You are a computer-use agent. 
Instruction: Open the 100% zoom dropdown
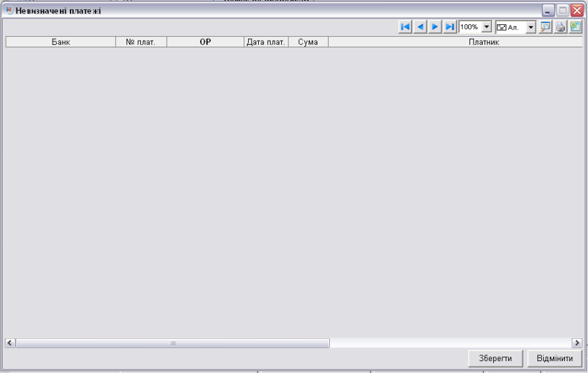(x=487, y=27)
